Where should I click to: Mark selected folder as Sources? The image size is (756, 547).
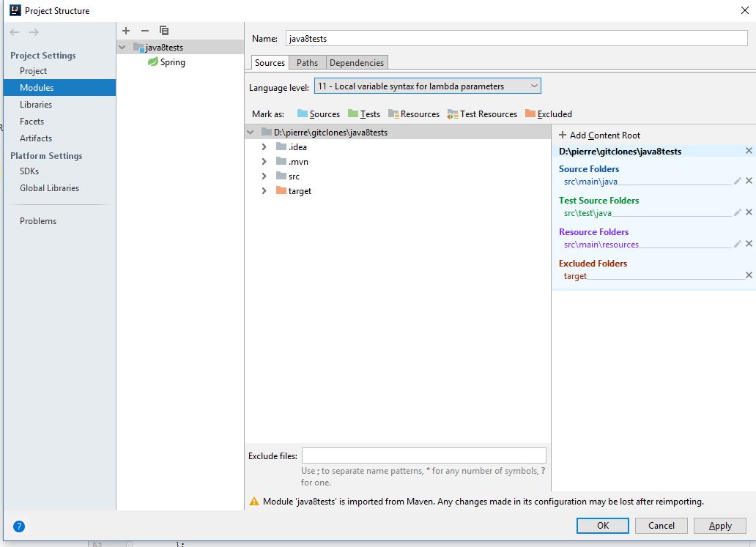(318, 114)
